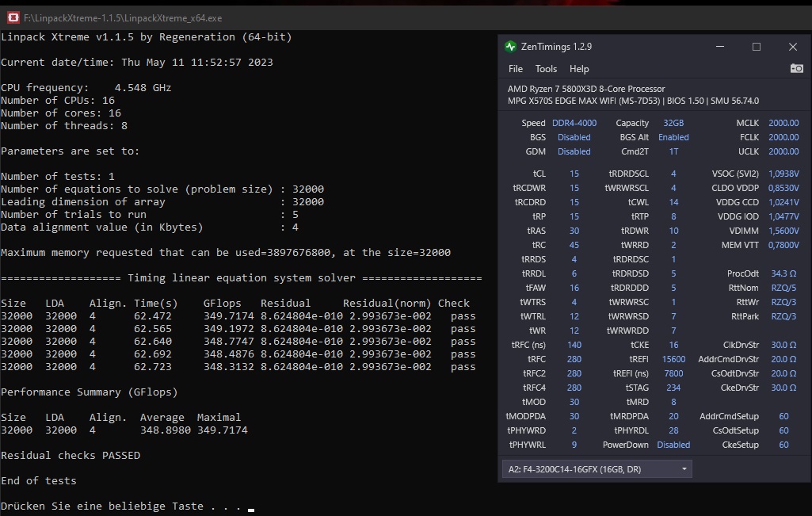The image size is (812, 516).
Task: Click the Cmd2T 1T value
Action: [673, 151]
